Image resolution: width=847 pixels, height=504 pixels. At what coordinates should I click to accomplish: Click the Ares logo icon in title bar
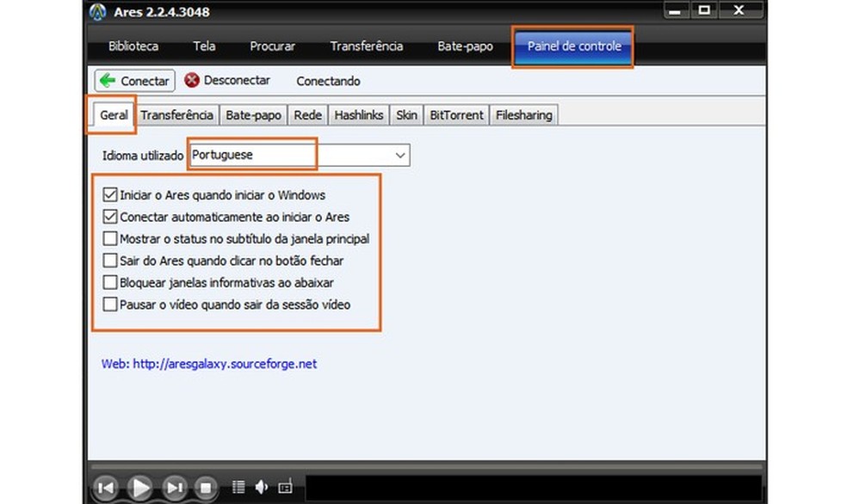coord(98,12)
